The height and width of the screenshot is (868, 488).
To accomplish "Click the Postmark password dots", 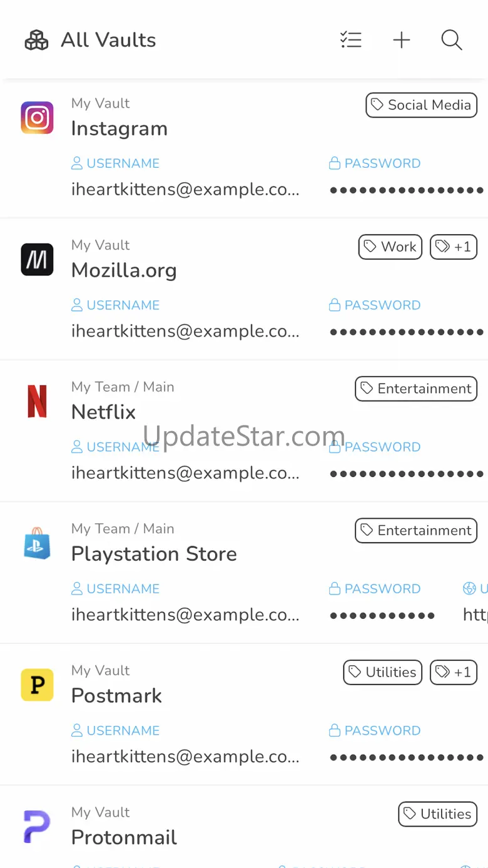I will (407, 757).
